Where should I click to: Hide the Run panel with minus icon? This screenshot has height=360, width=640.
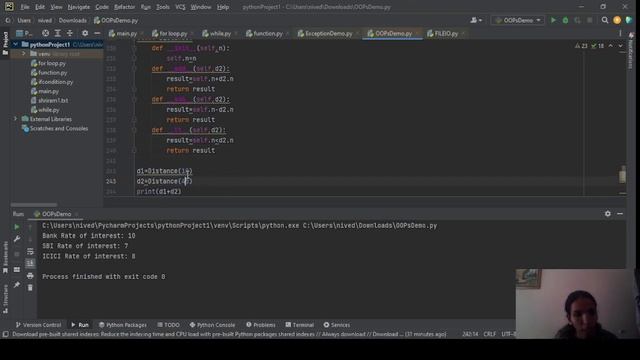pos(620,213)
